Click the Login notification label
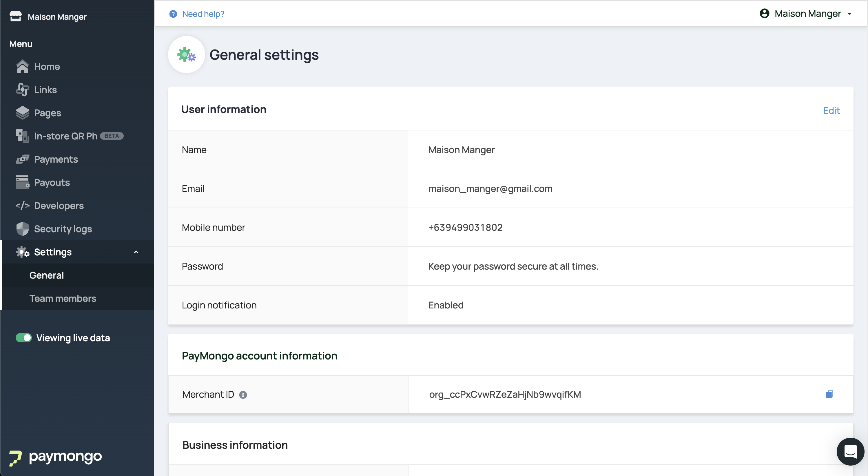This screenshot has width=868, height=476. click(x=219, y=305)
